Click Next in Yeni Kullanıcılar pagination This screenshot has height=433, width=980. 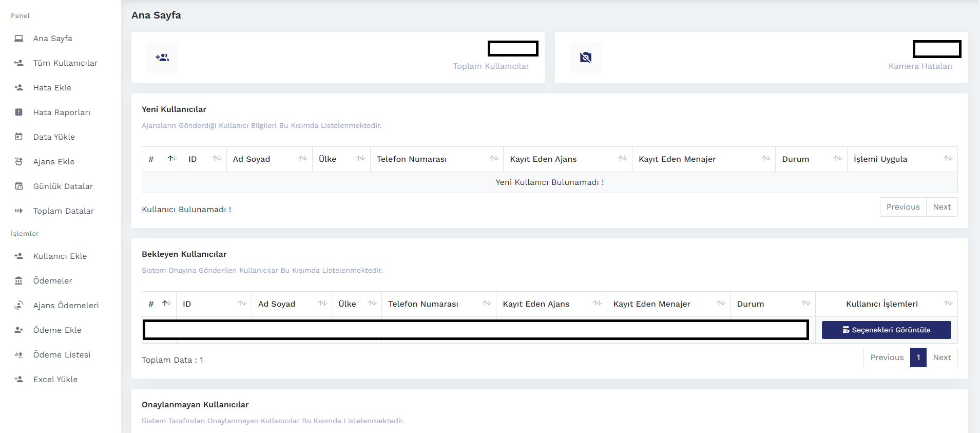[941, 207]
